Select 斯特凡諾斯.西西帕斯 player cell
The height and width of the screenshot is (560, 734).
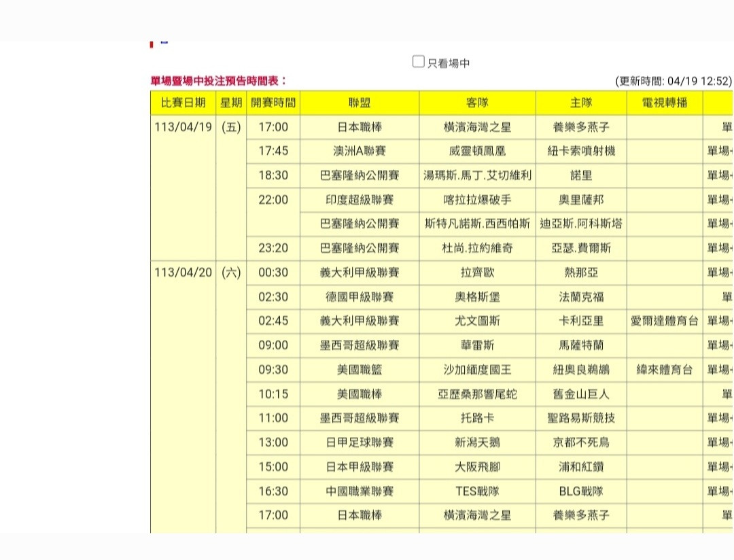[478, 224]
